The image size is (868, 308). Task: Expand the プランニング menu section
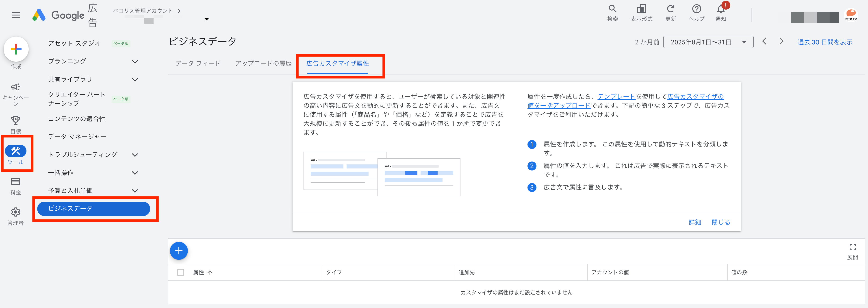pos(135,61)
